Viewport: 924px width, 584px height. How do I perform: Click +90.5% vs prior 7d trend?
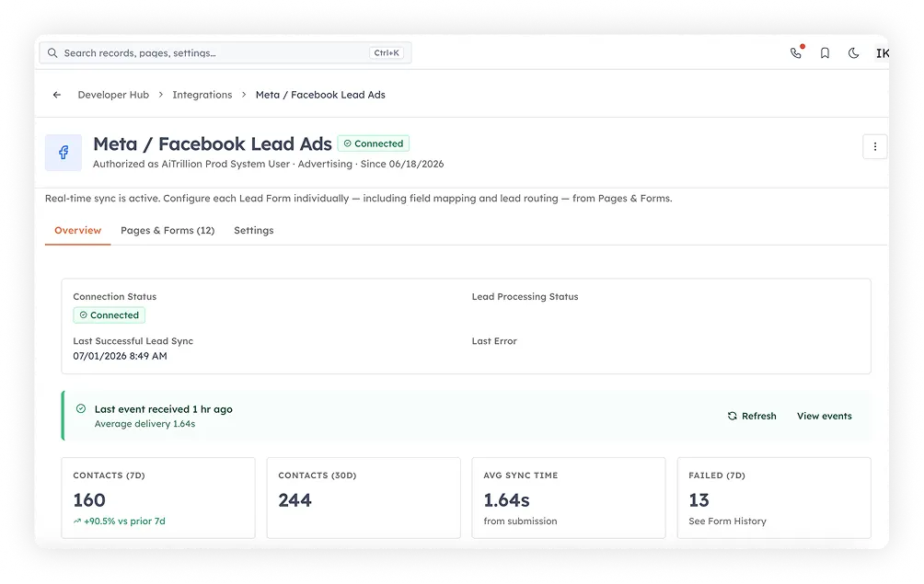point(119,521)
